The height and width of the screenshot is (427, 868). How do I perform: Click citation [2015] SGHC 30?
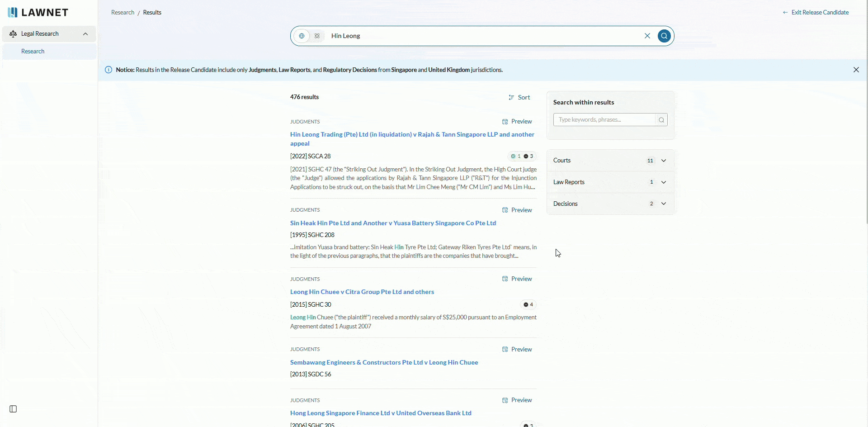[311, 304]
